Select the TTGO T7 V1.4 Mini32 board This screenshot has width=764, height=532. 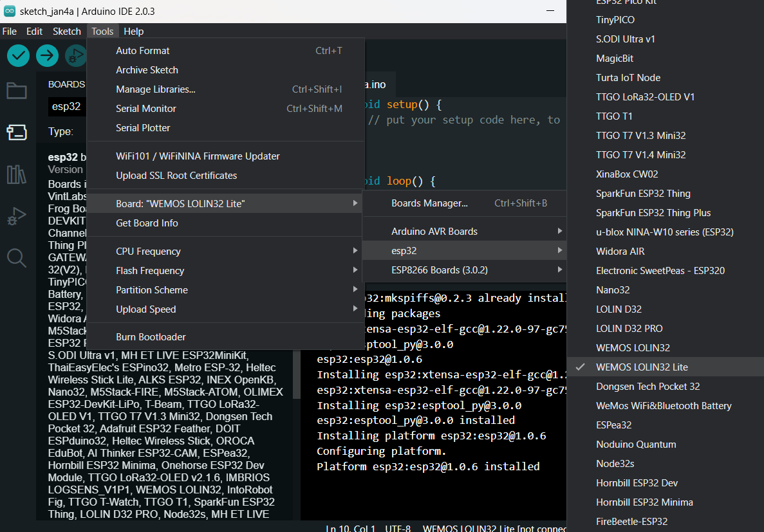click(x=665, y=155)
